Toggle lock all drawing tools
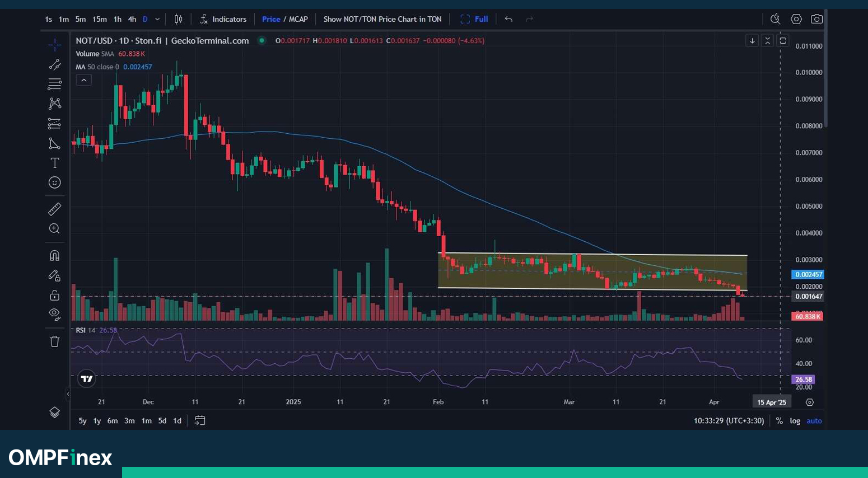This screenshot has height=478, width=868. 54,295
